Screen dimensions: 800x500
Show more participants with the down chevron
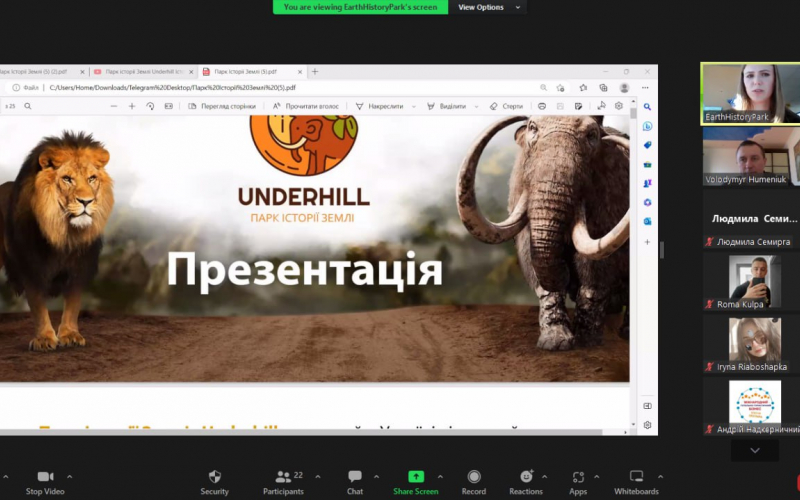(x=755, y=451)
